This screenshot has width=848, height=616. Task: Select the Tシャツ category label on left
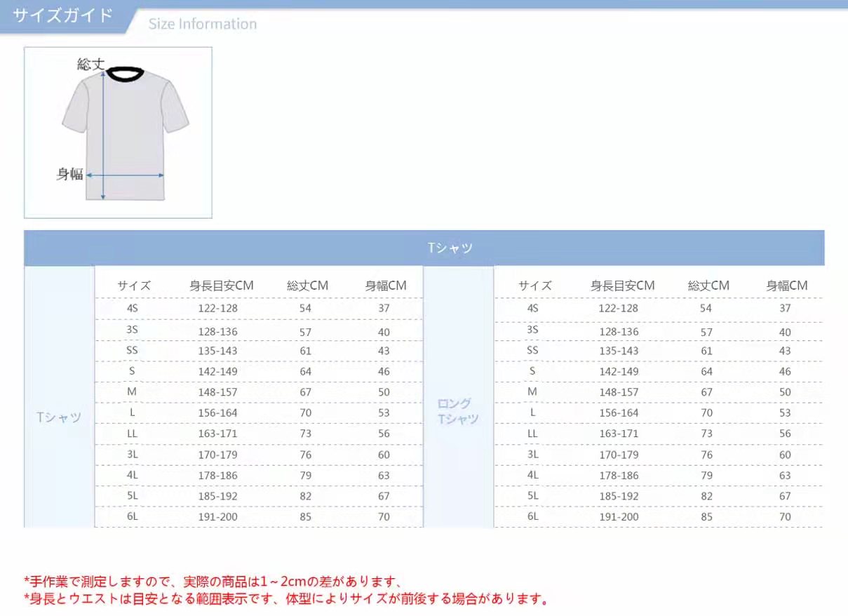coord(59,416)
